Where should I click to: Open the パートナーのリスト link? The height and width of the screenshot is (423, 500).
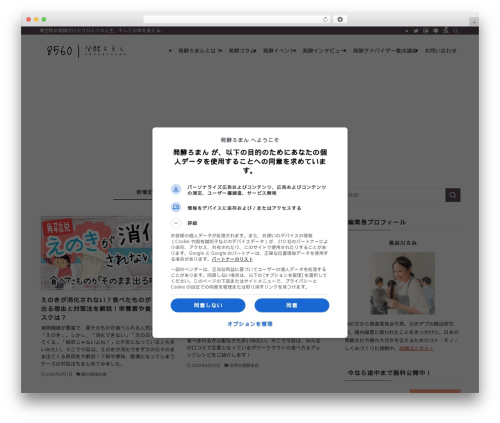coord(232,259)
